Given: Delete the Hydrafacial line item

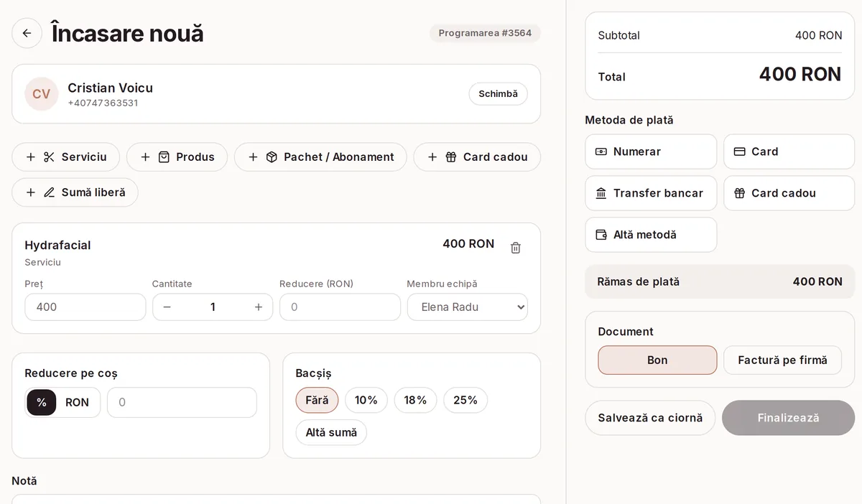Looking at the screenshot, I should pos(516,248).
